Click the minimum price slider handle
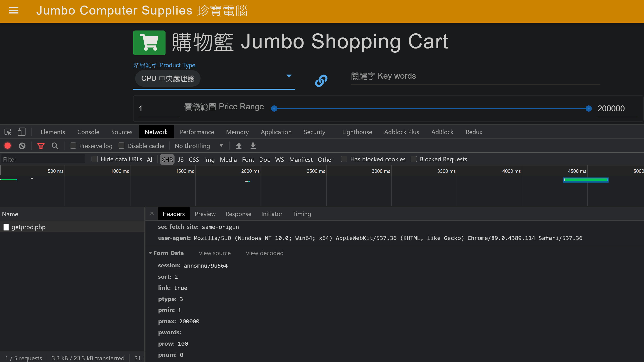644x362 pixels. click(x=274, y=109)
